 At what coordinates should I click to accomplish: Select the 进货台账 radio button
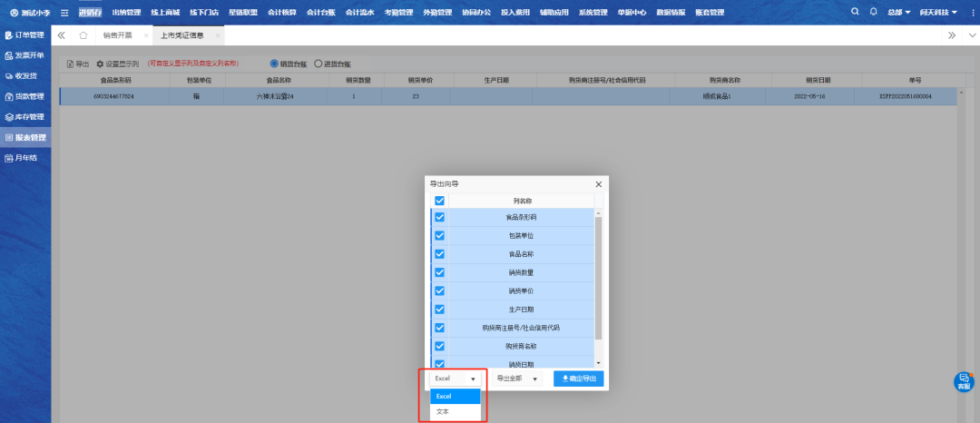[318, 64]
